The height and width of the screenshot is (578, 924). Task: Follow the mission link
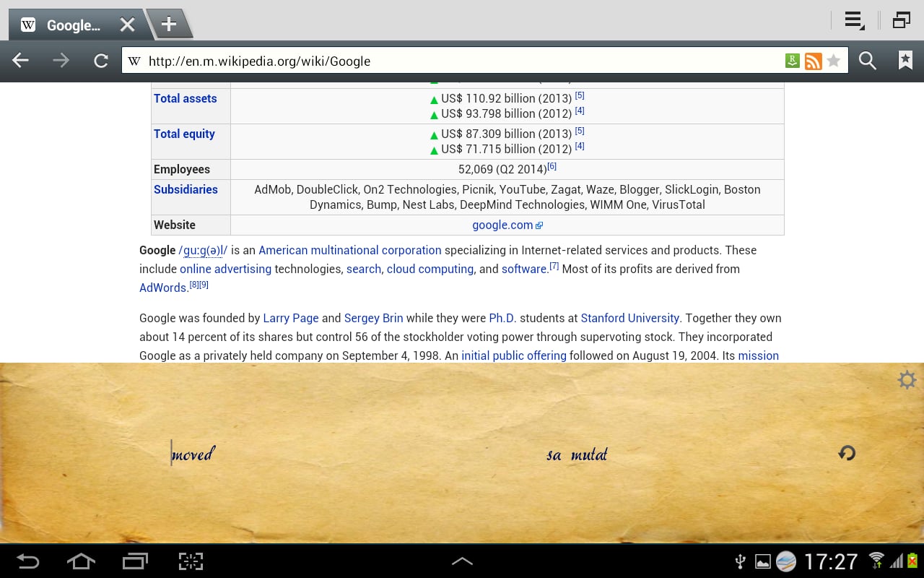[x=758, y=355]
